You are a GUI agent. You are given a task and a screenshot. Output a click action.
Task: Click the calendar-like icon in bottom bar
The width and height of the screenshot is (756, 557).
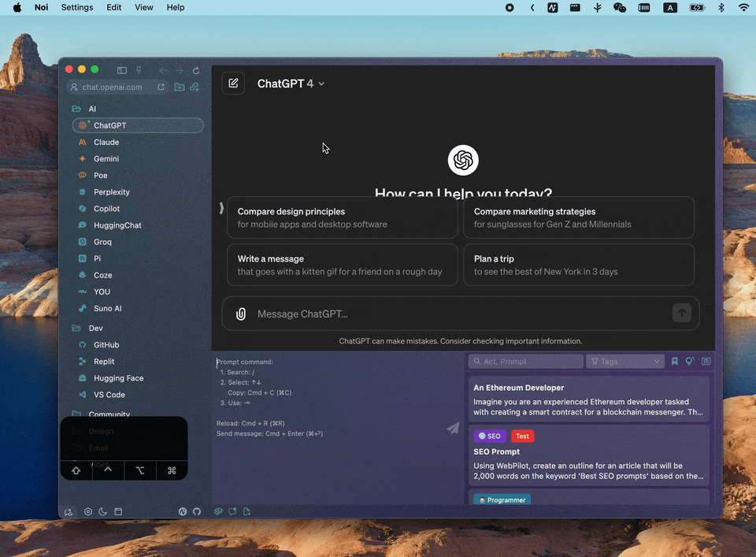click(118, 511)
